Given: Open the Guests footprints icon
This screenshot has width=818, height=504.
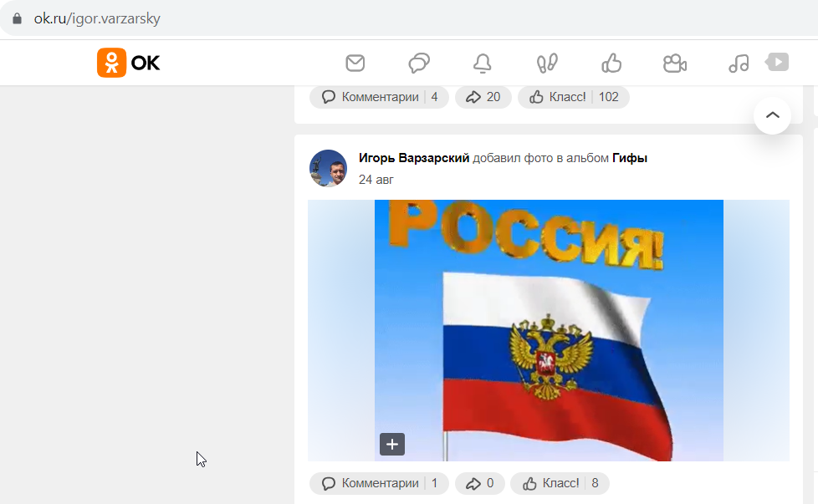Looking at the screenshot, I should [547, 63].
